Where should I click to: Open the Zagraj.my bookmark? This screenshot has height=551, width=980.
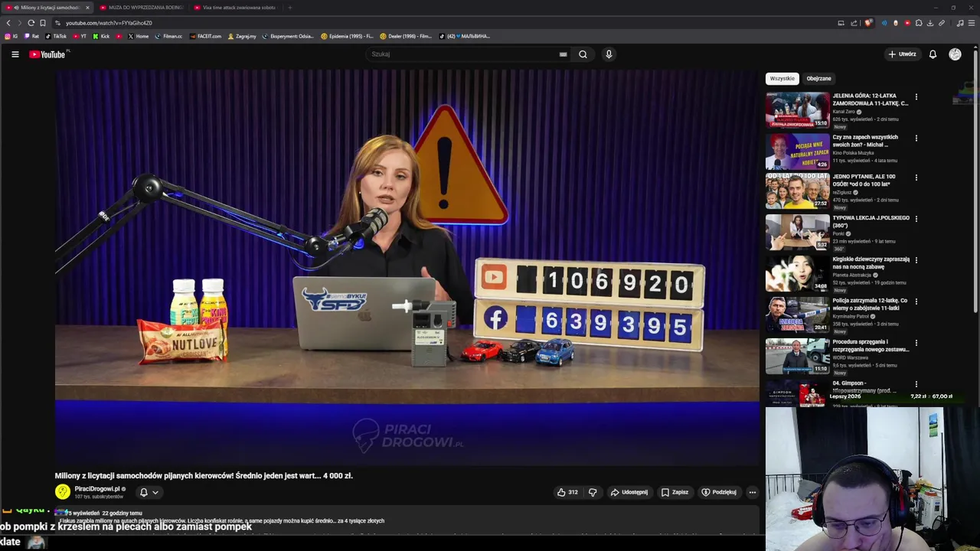242,36
